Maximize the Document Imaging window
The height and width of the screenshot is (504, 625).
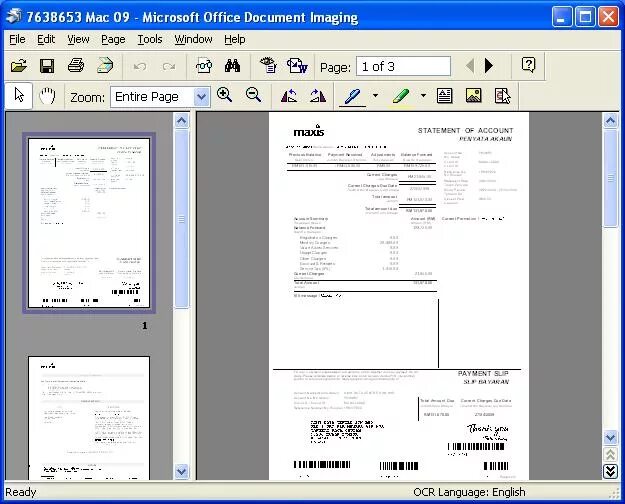(x=585, y=17)
